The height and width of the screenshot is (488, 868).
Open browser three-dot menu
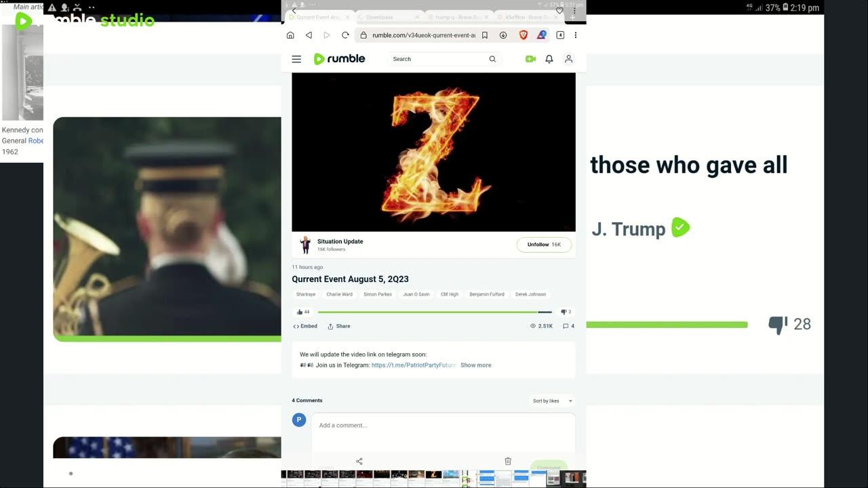tap(576, 35)
